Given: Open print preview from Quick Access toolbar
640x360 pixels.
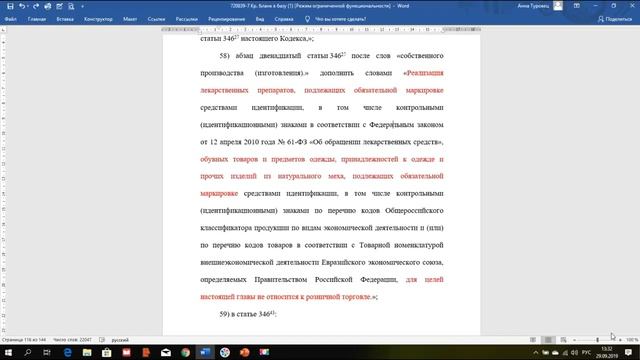Looking at the screenshot, I should pyautogui.click(x=71, y=6).
